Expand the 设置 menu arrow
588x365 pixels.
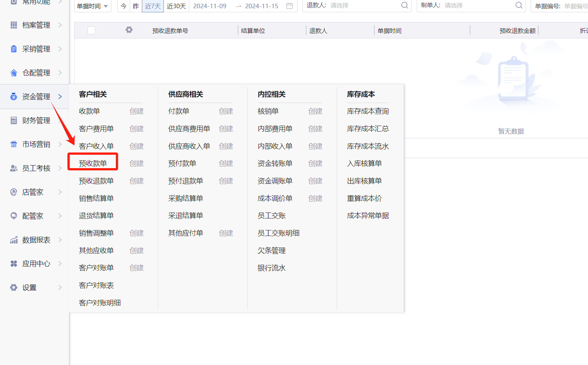coord(60,287)
